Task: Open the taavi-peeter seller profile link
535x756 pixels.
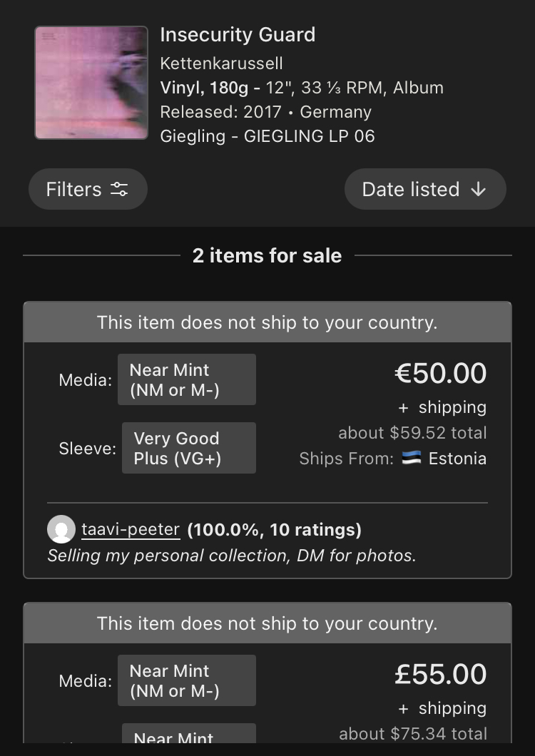Action: click(131, 529)
